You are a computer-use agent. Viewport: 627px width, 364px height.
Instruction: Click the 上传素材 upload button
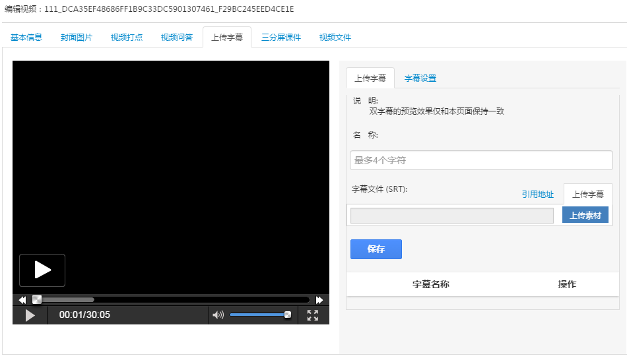pos(585,215)
